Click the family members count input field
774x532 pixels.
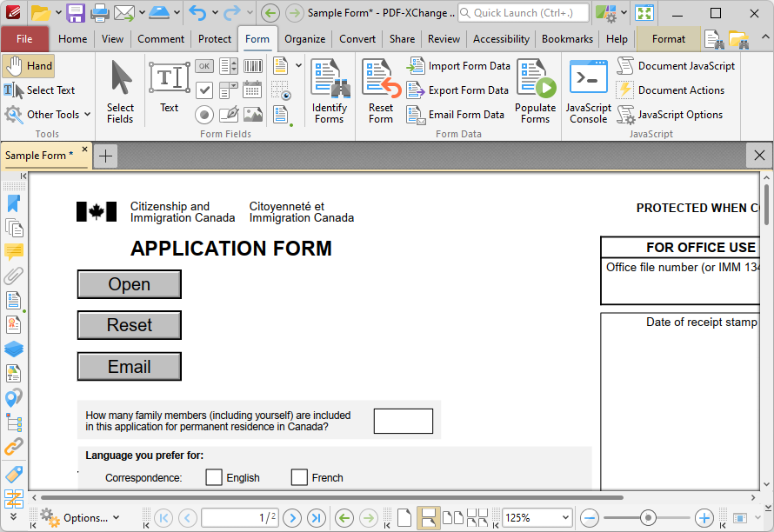(x=404, y=421)
